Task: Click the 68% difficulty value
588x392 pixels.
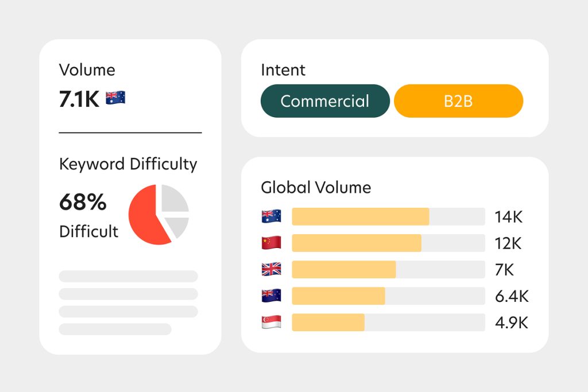Action: pos(83,202)
